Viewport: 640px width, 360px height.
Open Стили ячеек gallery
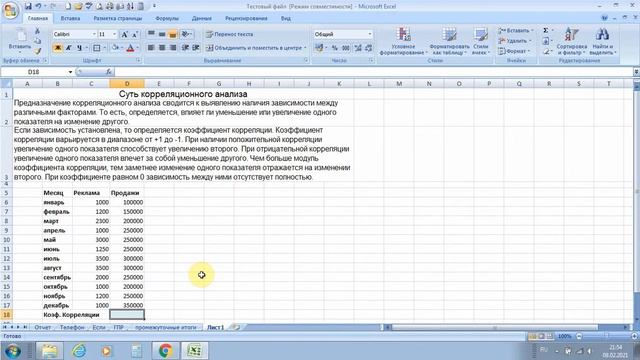(x=481, y=41)
